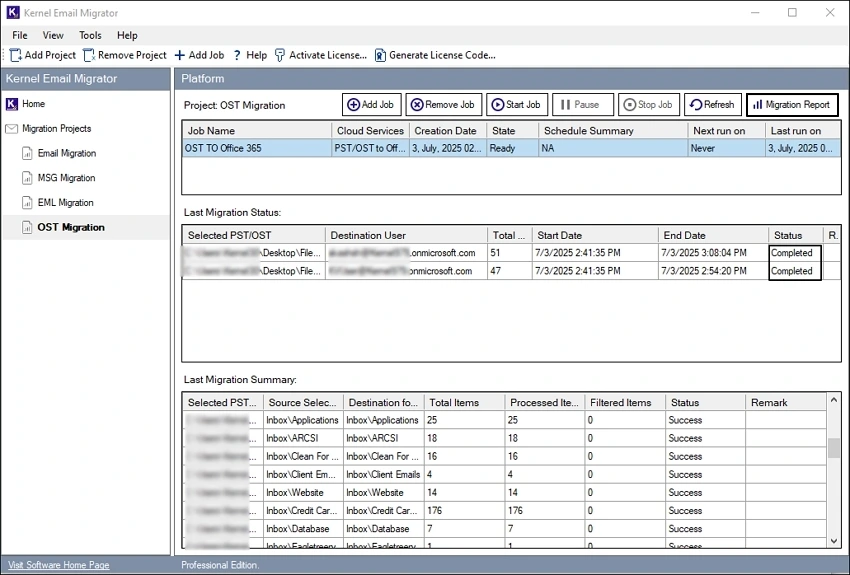This screenshot has width=850, height=575.
Task: Select Home in the sidebar tree
Action: point(34,104)
